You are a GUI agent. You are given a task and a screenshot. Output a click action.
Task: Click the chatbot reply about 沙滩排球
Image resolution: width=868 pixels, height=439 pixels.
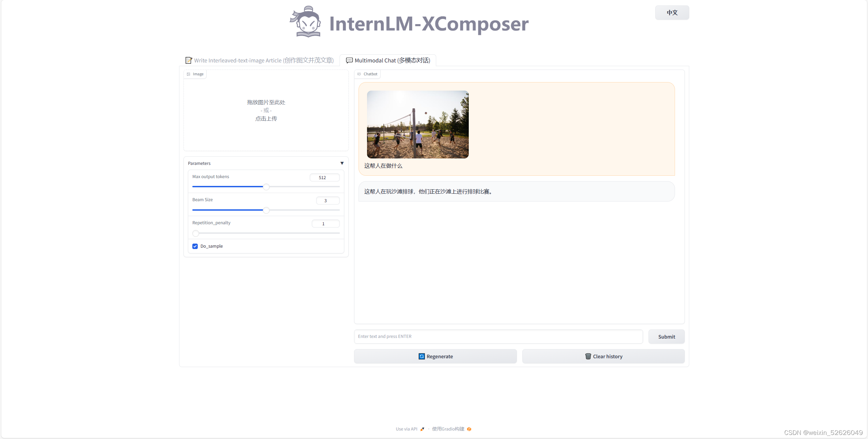tap(517, 191)
